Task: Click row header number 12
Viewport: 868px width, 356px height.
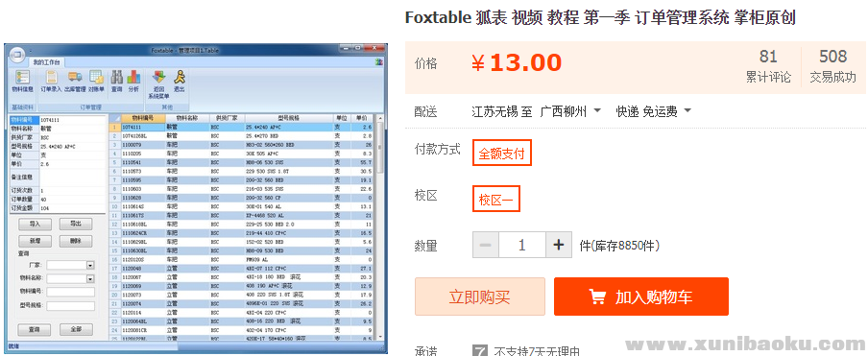Action: coord(114,224)
